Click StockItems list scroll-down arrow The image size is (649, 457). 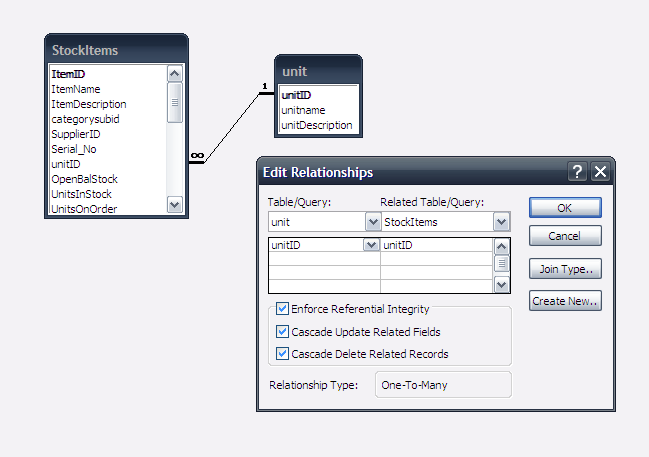click(x=175, y=204)
